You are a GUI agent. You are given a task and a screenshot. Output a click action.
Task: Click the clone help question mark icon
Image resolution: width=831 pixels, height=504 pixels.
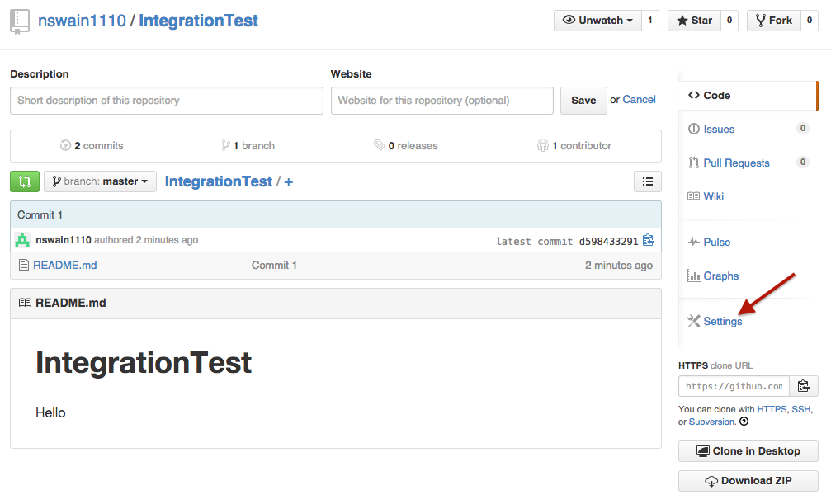pyautogui.click(x=744, y=422)
